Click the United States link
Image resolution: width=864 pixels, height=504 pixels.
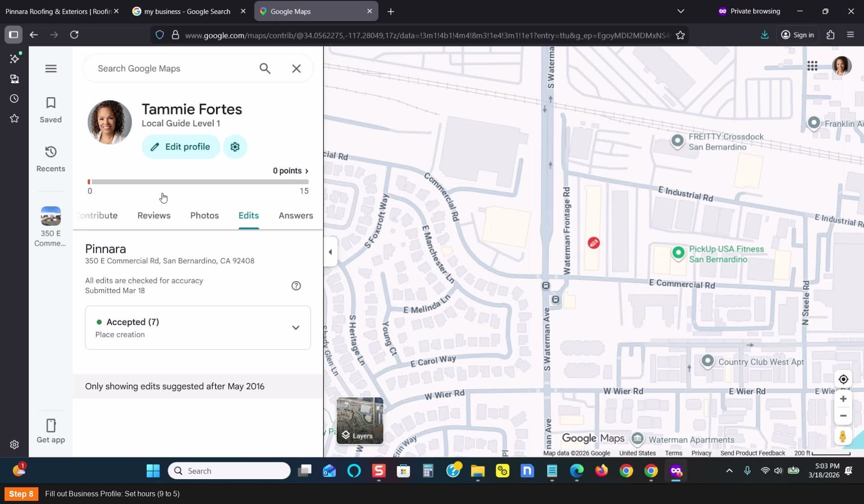coord(637,453)
